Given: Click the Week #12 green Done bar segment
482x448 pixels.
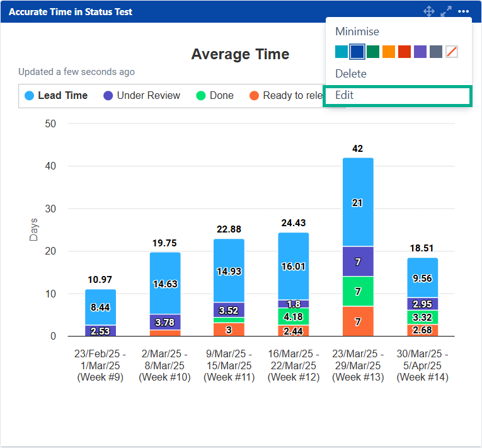Looking at the screenshot, I should (x=294, y=316).
